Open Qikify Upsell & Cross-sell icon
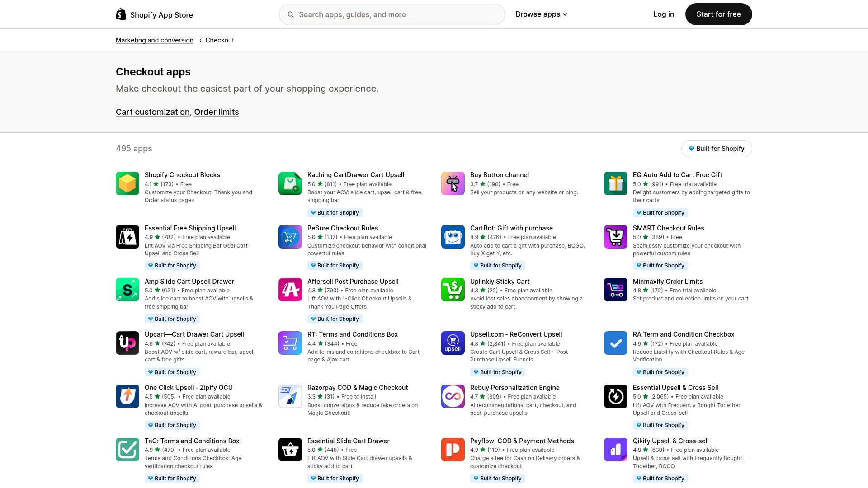The image size is (868, 488). pos(616,450)
